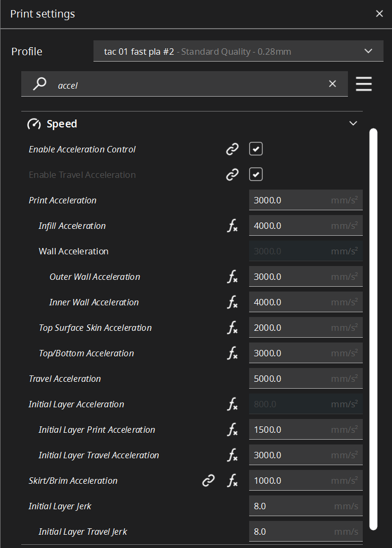Toggle the Enable Travel Acceleration checkbox

[256, 175]
